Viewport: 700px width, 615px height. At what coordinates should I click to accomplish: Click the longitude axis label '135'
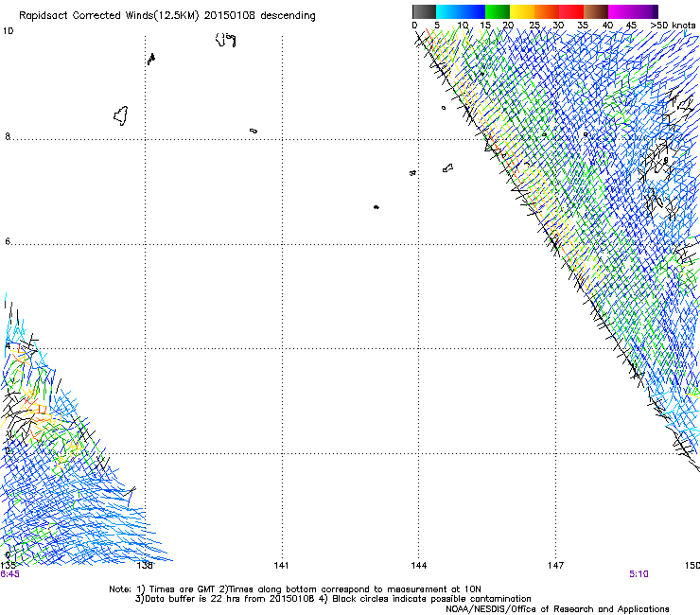pyautogui.click(x=8, y=566)
